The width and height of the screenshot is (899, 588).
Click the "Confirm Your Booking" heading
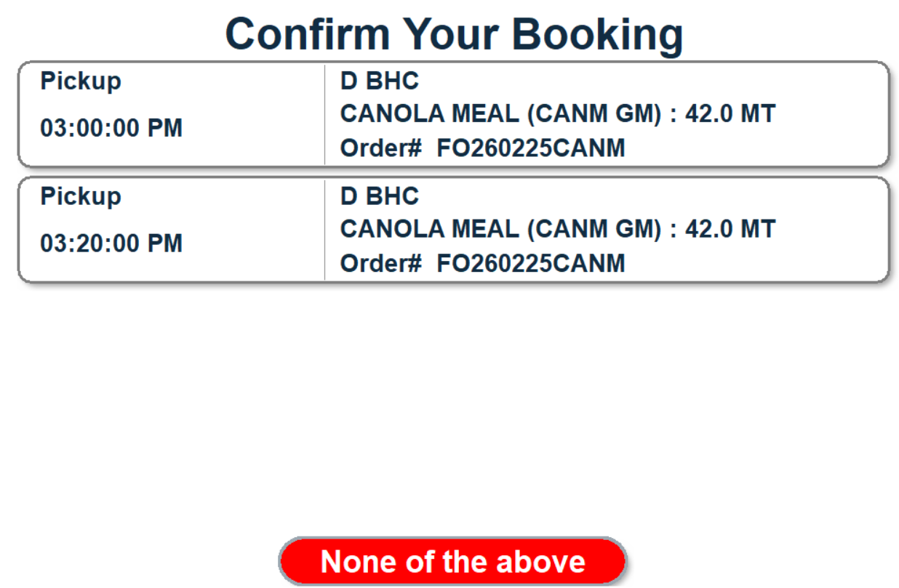pos(454,34)
